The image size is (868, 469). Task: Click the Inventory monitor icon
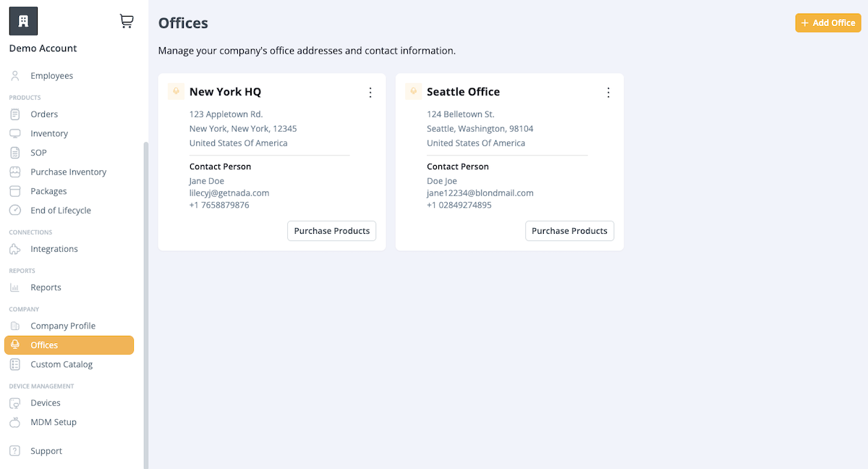pos(15,134)
